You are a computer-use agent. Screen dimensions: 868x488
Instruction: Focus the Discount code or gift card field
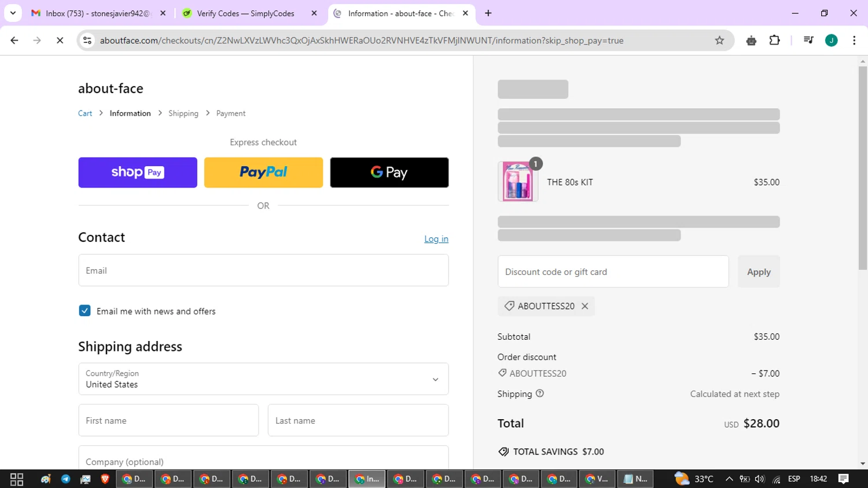[613, 271]
